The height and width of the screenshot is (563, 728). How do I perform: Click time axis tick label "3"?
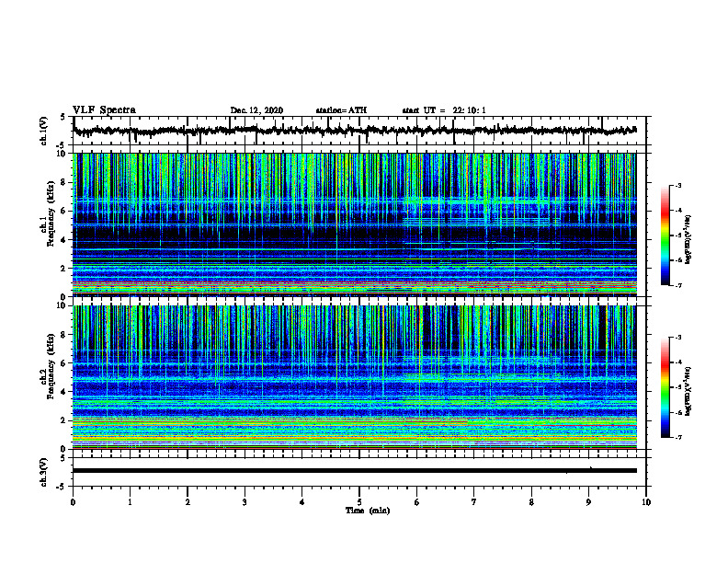[245, 502]
